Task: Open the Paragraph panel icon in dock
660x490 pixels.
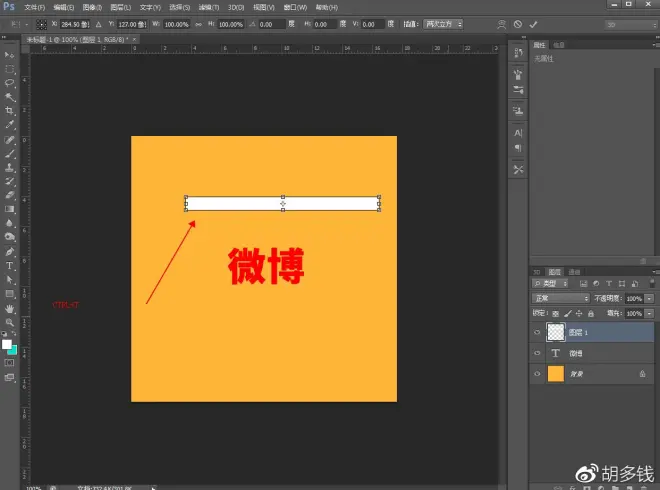Action: tap(518, 148)
